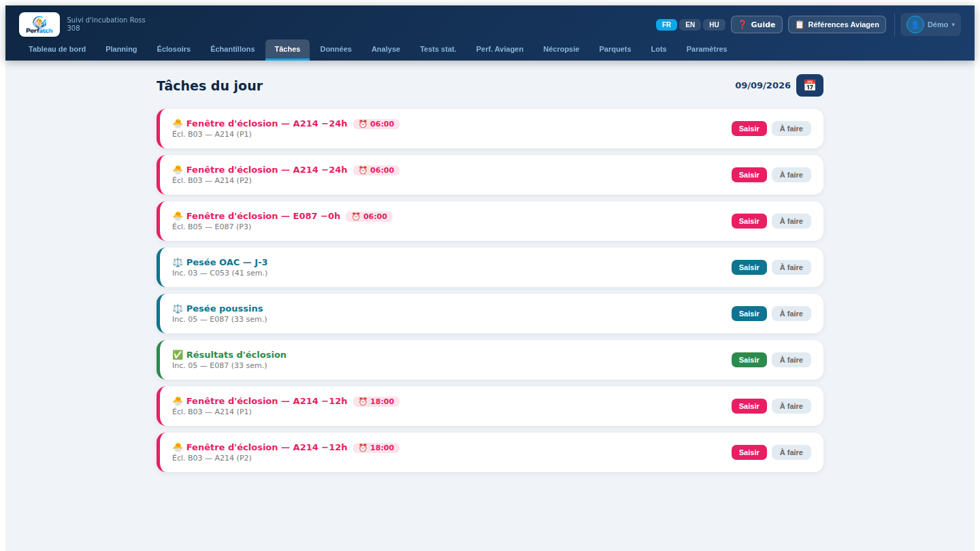Switch to the Éclosoirs tab
Viewport: 980px width, 551px height.
[174, 49]
